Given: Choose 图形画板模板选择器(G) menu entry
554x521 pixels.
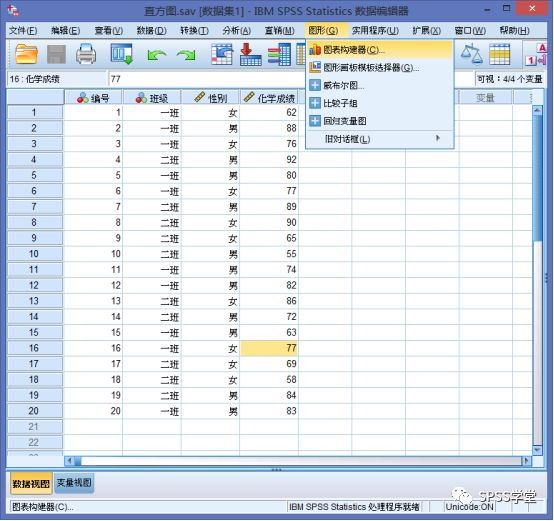Looking at the screenshot, I should coord(380,67).
